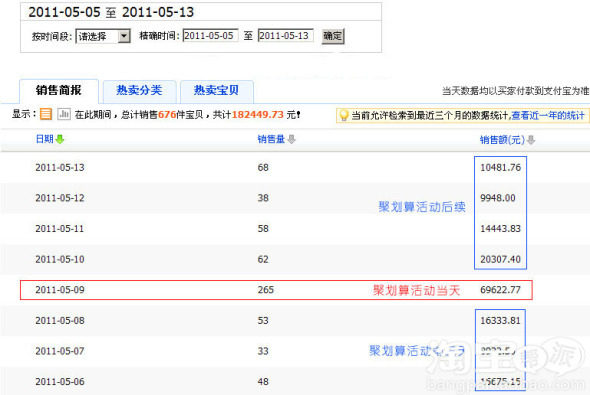Focus the start date field 2011-05-05
Viewport: 590px width, 395px height.
pos(210,36)
